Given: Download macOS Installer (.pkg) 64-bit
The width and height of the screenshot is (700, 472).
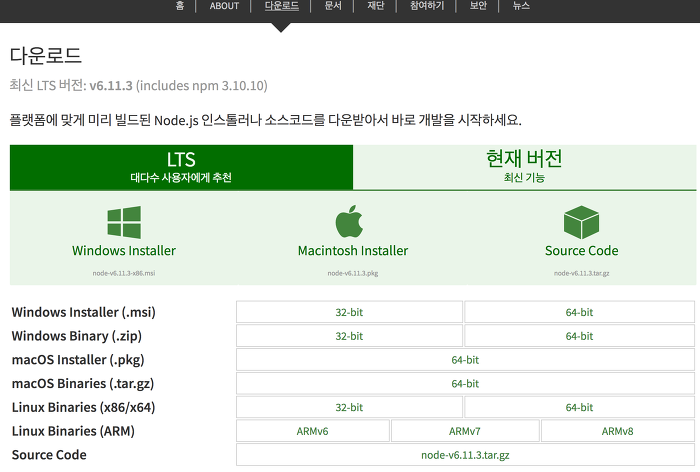Looking at the screenshot, I should tap(465, 359).
